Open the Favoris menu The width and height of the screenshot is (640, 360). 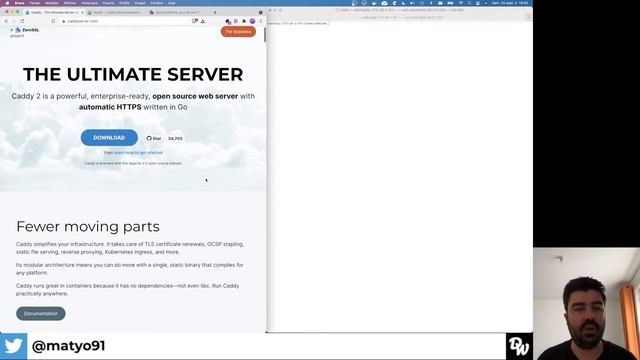tap(109, 3)
